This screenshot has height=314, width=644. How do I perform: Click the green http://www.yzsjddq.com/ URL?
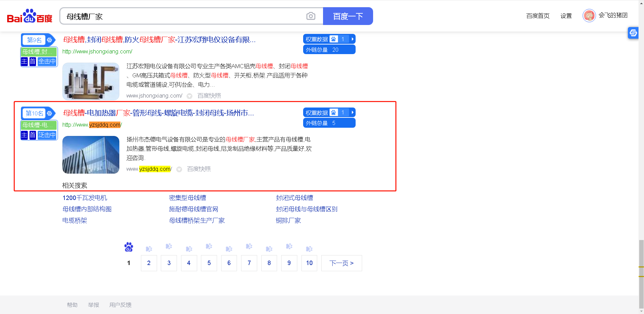[92, 125]
